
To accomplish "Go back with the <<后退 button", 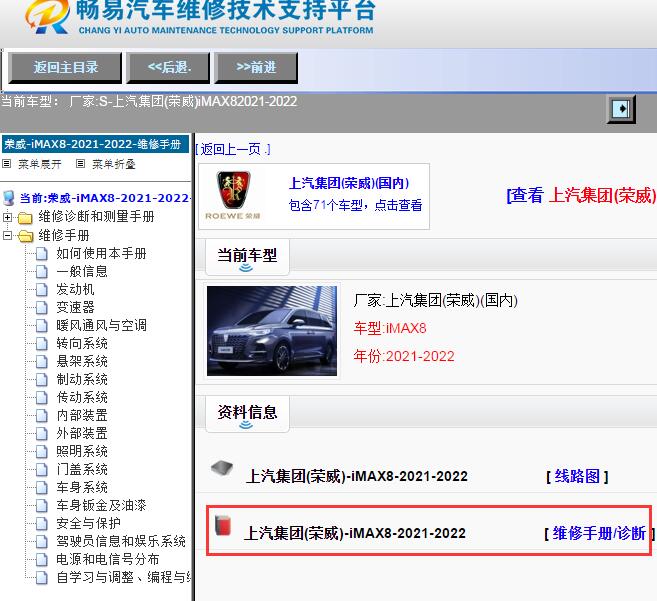I will (x=168, y=67).
